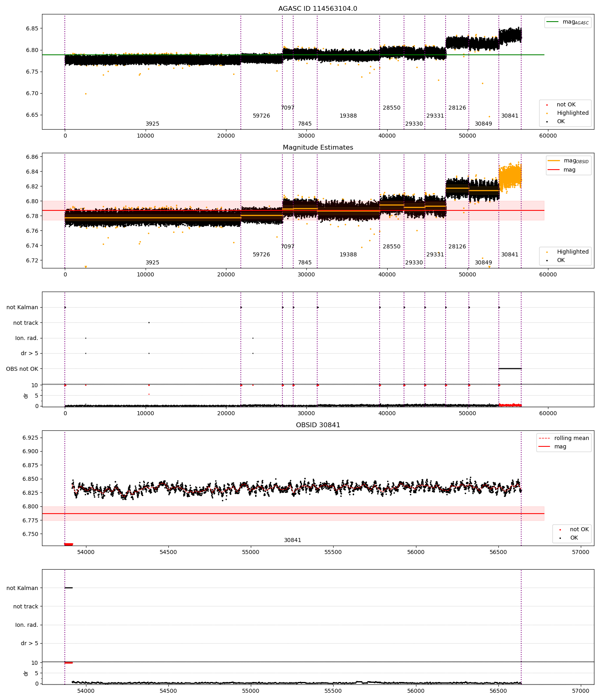
Task: Click OBSID label "7845" in AGASC ID plot
Action: (305, 124)
